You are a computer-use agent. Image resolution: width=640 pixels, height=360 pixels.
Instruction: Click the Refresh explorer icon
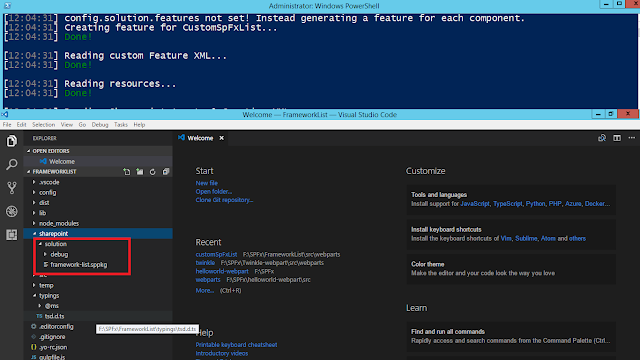[x=153, y=172]
